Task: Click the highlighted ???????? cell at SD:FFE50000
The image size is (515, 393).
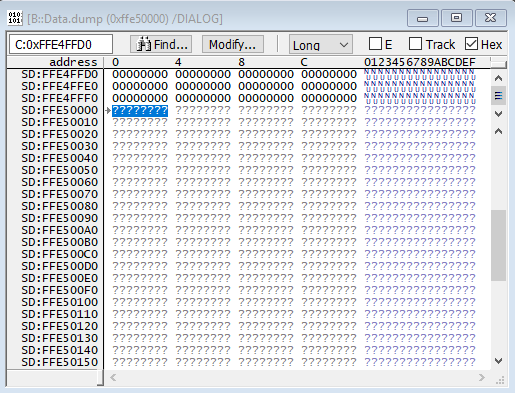Action: click(140, 111)
